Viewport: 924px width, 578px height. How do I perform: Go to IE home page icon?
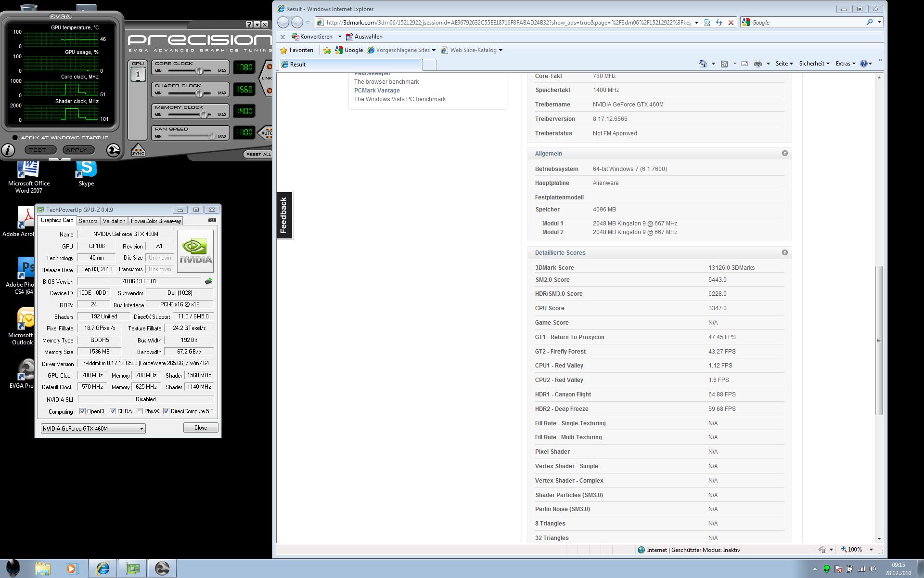coord(703,64)
